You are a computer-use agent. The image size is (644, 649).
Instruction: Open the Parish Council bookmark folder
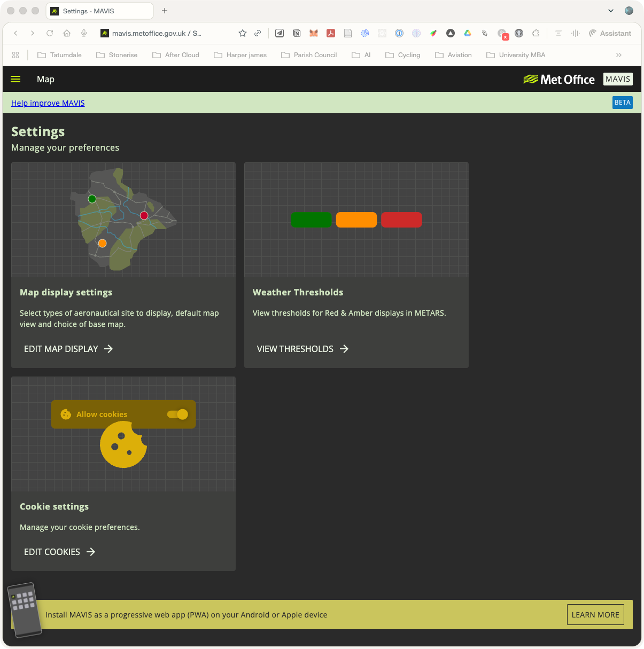click(309, 55)
